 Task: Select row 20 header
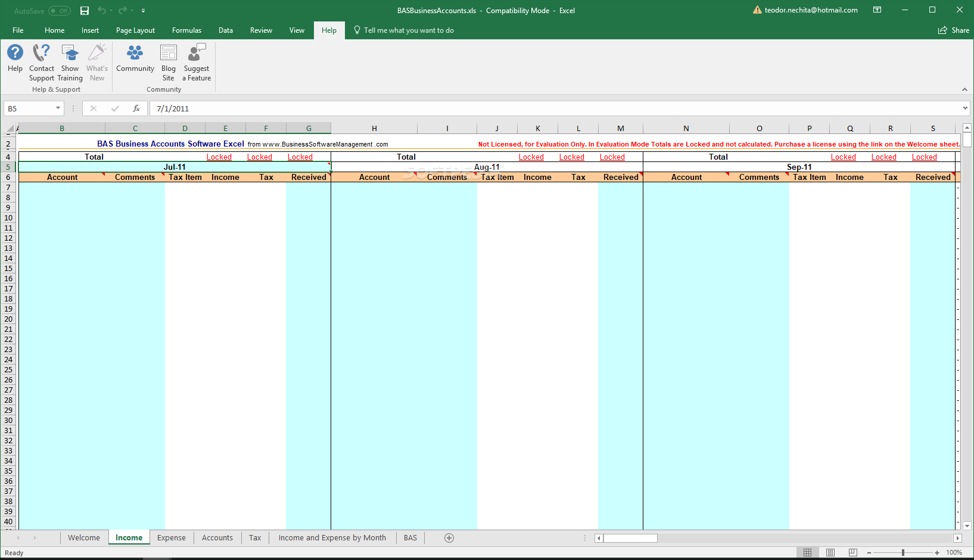click(8, 319)
